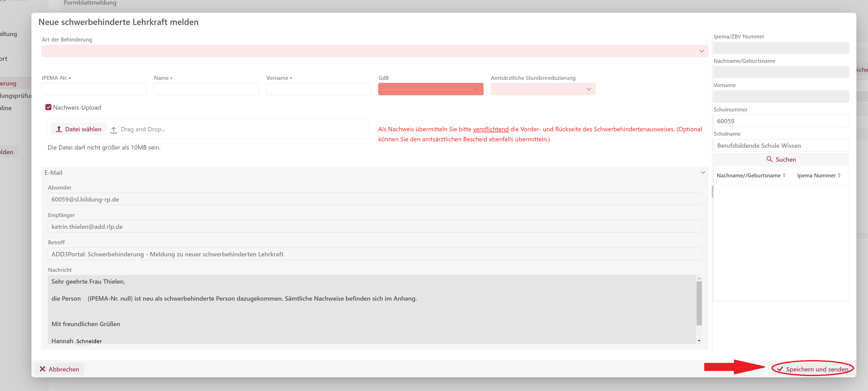The height and width of the screenshot is (391, 868).
Task: Click the checkmark icon on Speichern und senden
Action: tap(780, 369)
